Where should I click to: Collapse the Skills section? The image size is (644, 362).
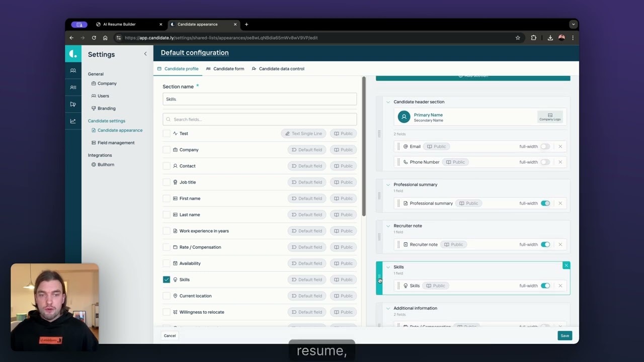pyautogui.click(x=388, y=267)
